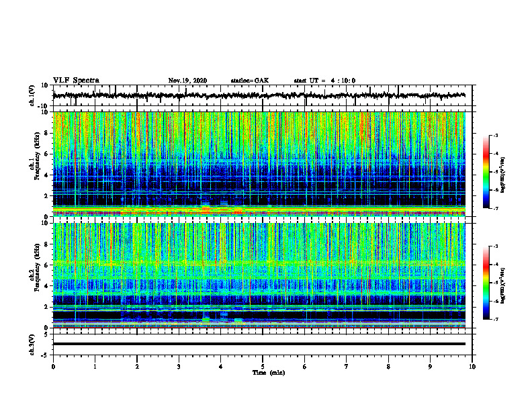
Task: Click the "8" kHz tick label on ch.1 spectrogram
Action: tap(46, 133)
